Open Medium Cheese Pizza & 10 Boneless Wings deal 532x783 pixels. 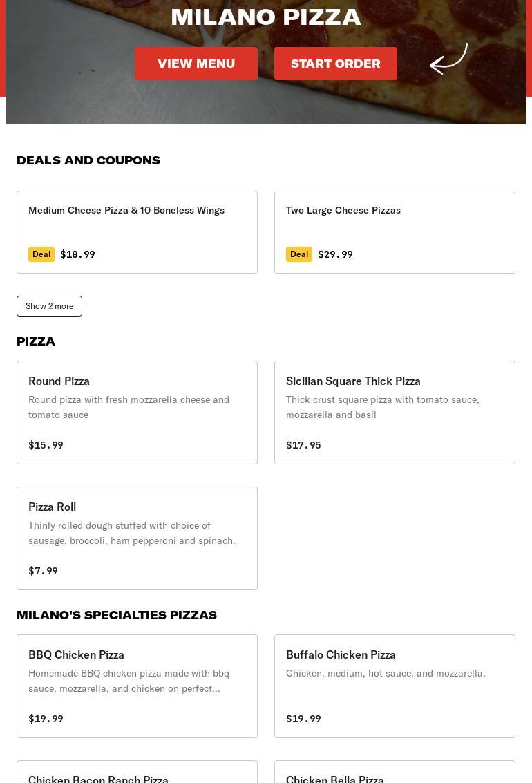(137, 232)
